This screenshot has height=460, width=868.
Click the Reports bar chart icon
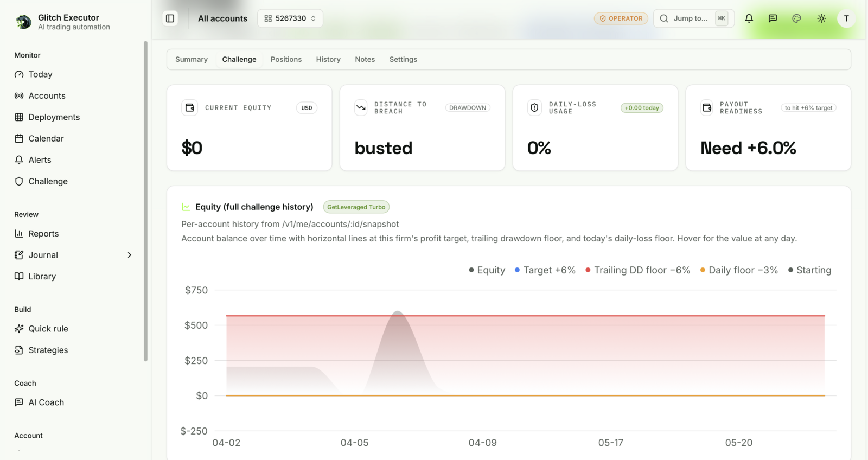click(x=19, y=234)
